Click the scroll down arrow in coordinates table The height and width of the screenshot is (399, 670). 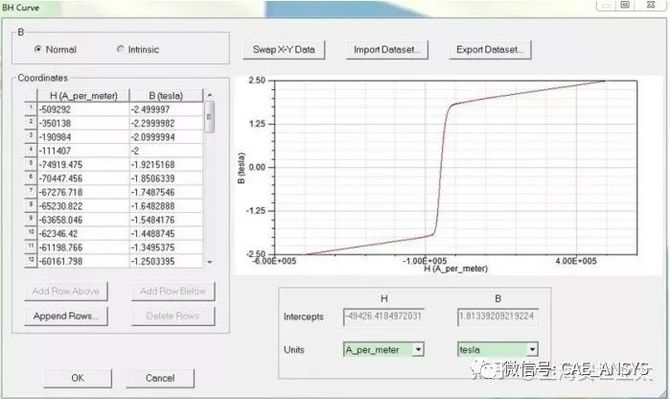coord(209,262)
